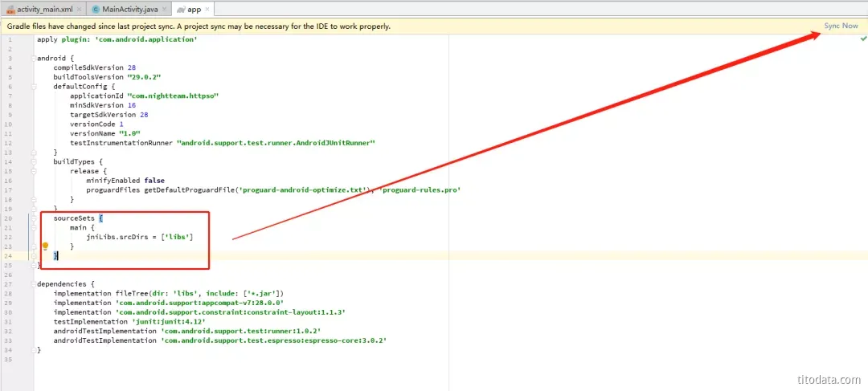
Task: Close the app tab
Action: (207, 10)
